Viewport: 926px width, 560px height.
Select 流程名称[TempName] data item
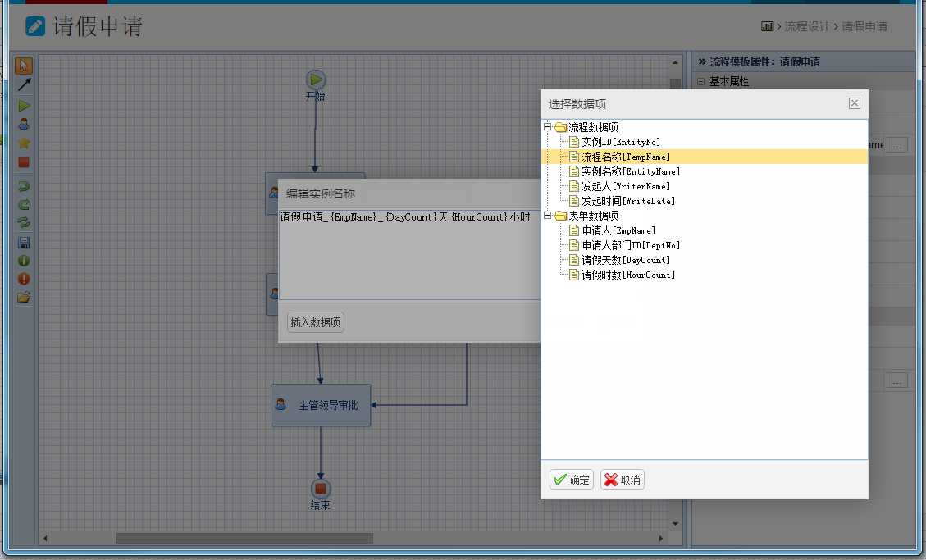click(626, 157)
